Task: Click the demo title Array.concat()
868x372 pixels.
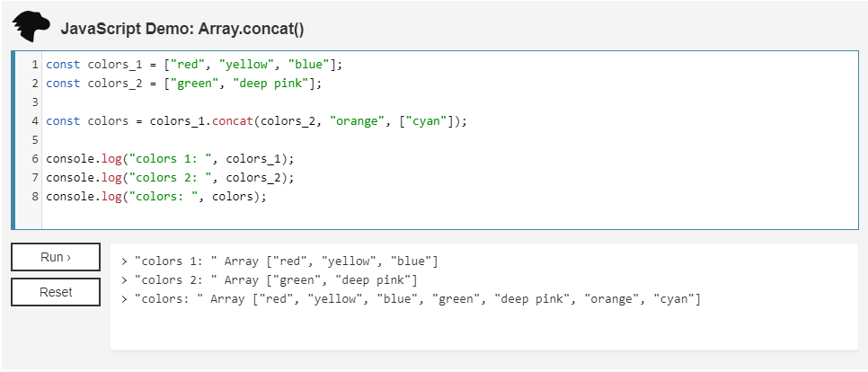Action: pos(182,28)
